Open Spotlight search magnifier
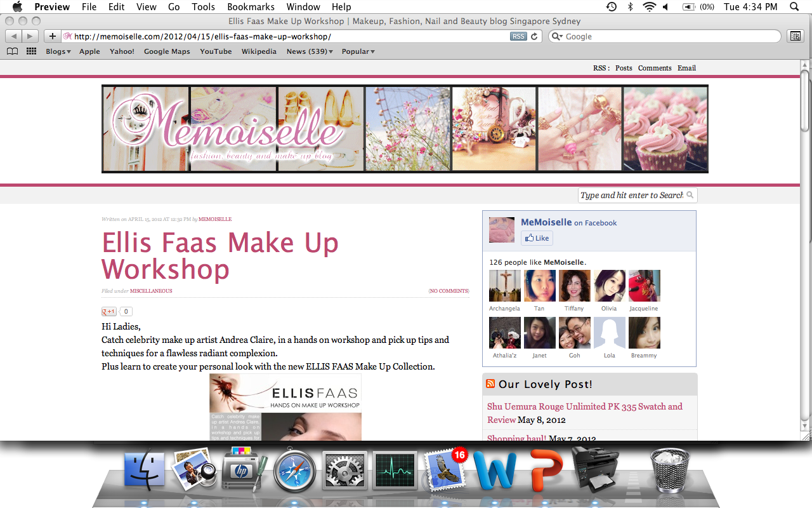This screenshot has height=508, width=812. click(794, 7)
